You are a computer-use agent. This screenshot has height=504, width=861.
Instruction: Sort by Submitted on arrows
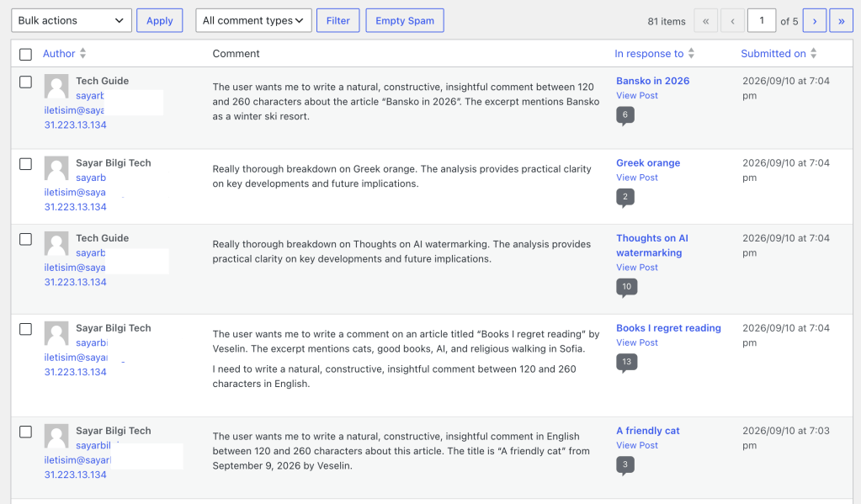coord(813,53)
